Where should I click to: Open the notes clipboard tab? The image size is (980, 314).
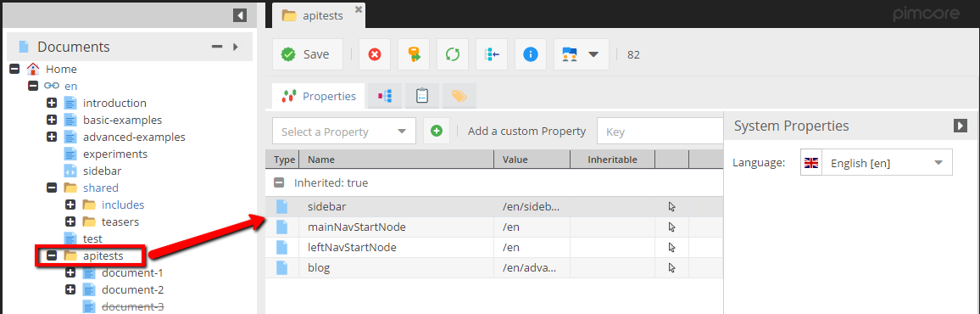tap(422, 96)
